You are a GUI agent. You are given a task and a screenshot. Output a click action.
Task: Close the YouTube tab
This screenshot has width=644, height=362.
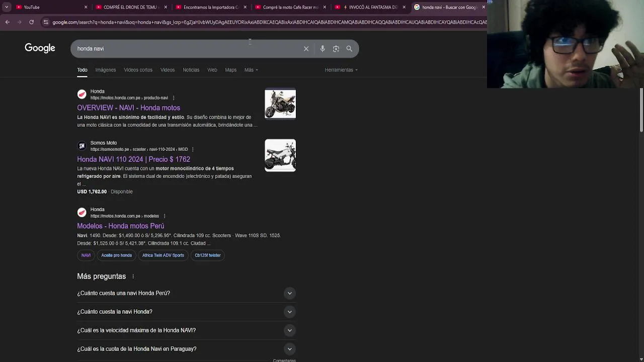[x=86, y=7]
